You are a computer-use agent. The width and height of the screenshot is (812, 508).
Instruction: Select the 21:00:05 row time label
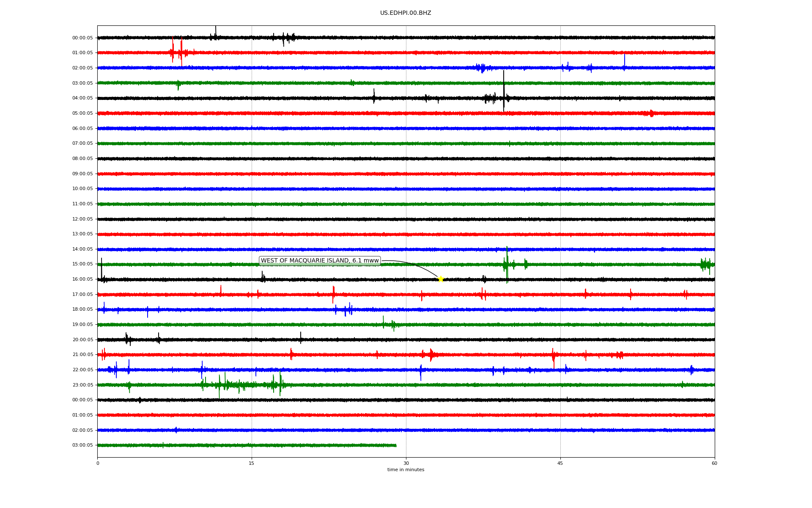pos(82,355)
